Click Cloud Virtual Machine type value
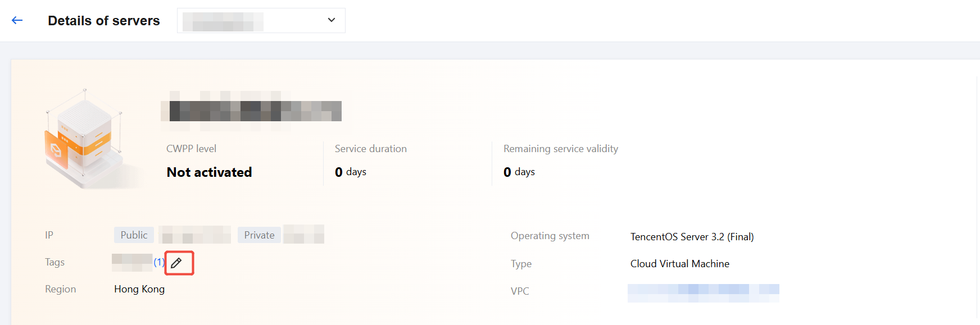 tap(680, 264)
